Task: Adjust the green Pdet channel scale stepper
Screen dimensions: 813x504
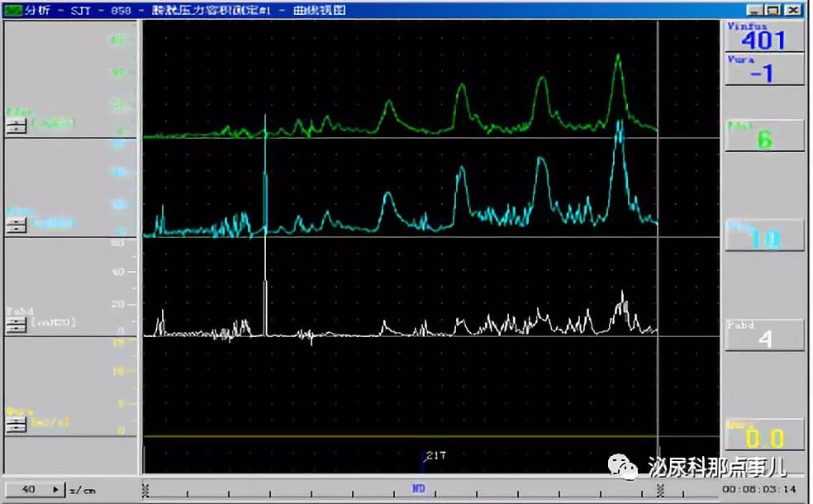Action: tap(16, 126)
